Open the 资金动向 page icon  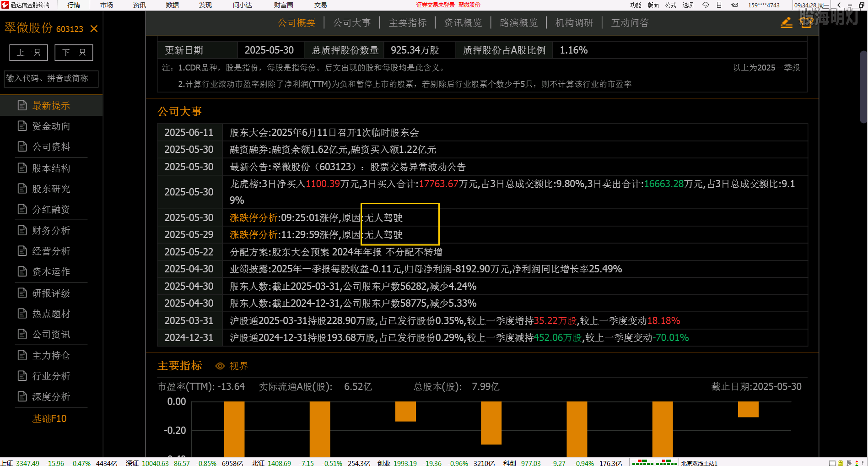[x=22, y=126]
